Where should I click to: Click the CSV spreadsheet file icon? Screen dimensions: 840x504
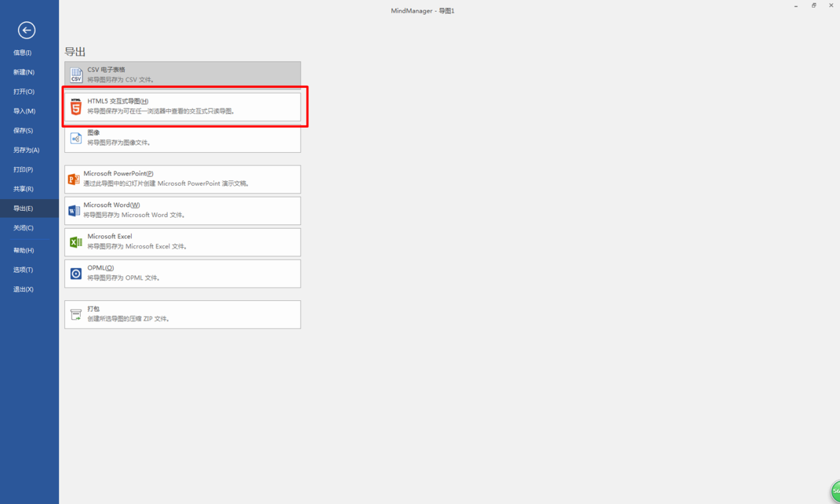tap(76, 75)
